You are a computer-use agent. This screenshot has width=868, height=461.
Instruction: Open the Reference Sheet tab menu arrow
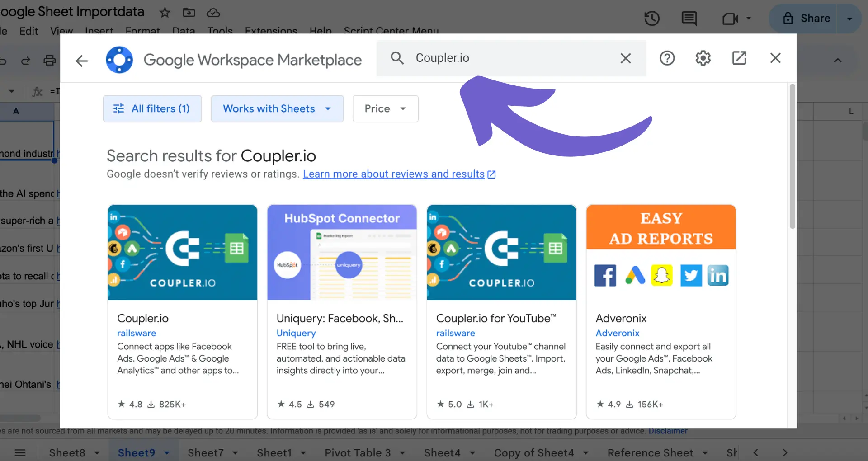705,453
